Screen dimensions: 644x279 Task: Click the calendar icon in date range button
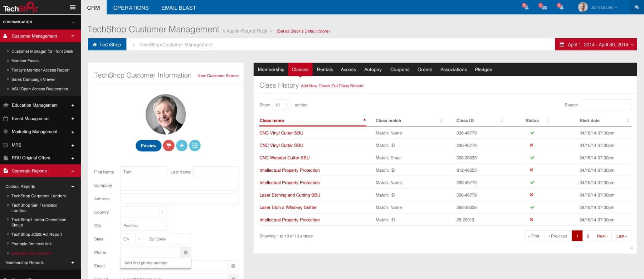click(x=562, y=45)
